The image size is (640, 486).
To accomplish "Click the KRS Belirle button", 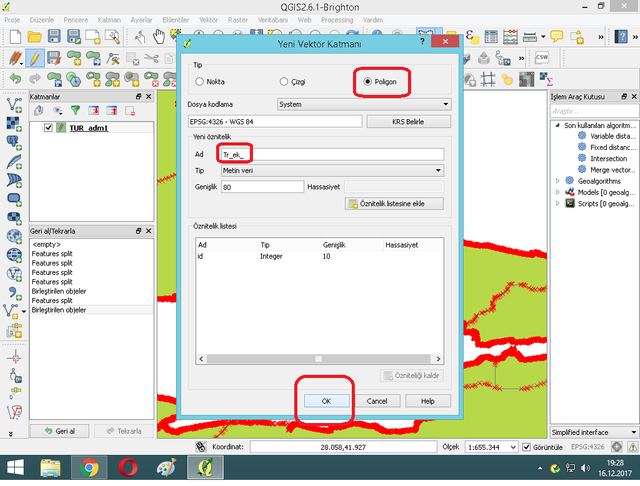I will pyautogui.click(x=409, y=122).
